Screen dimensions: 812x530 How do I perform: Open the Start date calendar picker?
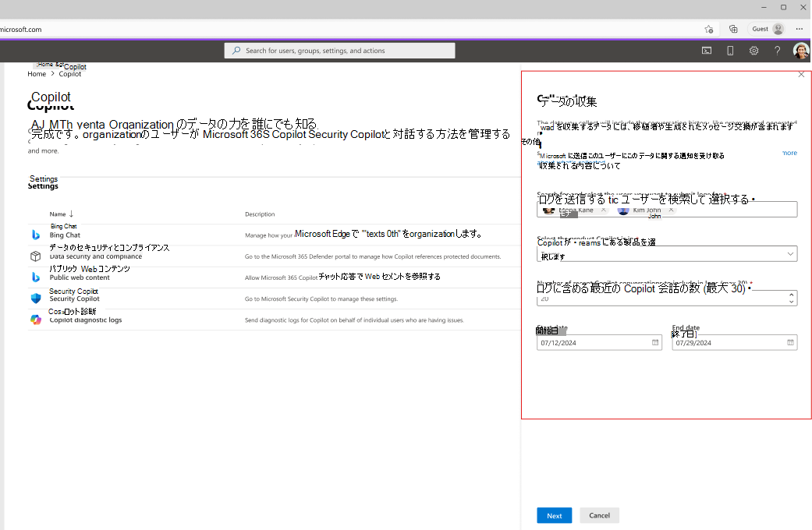pos(654,342)
